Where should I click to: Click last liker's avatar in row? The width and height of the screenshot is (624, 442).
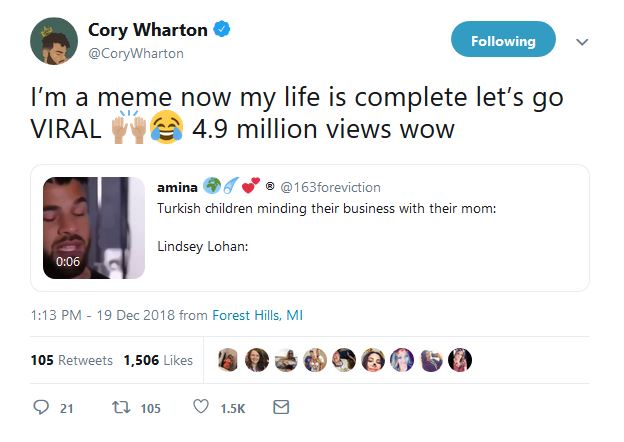coord(461,359)
